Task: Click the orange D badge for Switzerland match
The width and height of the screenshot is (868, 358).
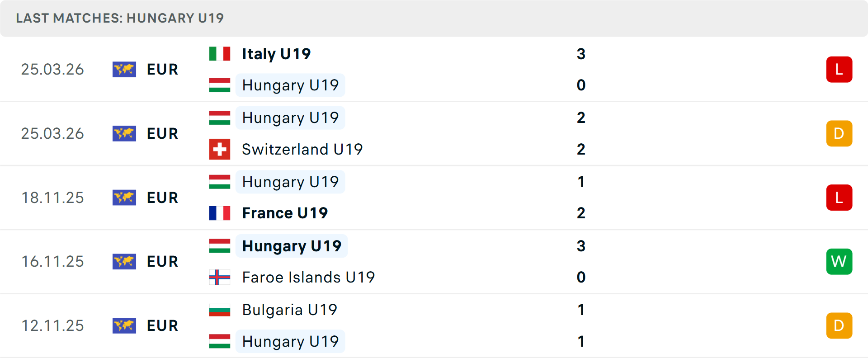Action: 840,133
